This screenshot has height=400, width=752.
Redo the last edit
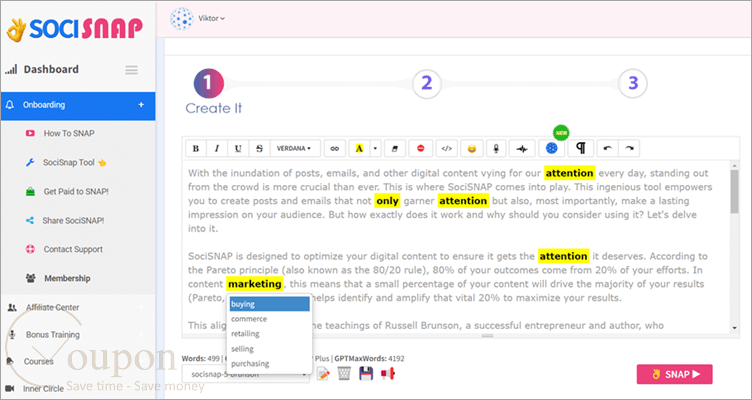(x=629, y=149)
